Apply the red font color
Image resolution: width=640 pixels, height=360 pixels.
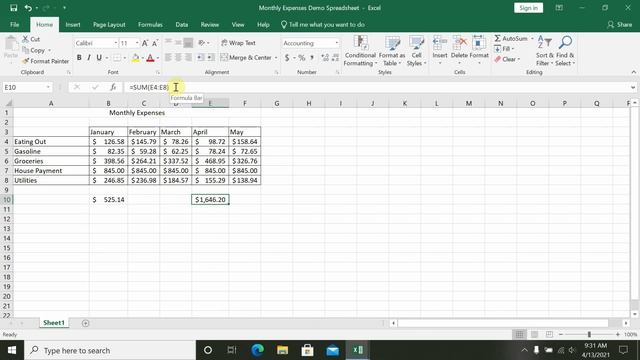pos(150,58)
